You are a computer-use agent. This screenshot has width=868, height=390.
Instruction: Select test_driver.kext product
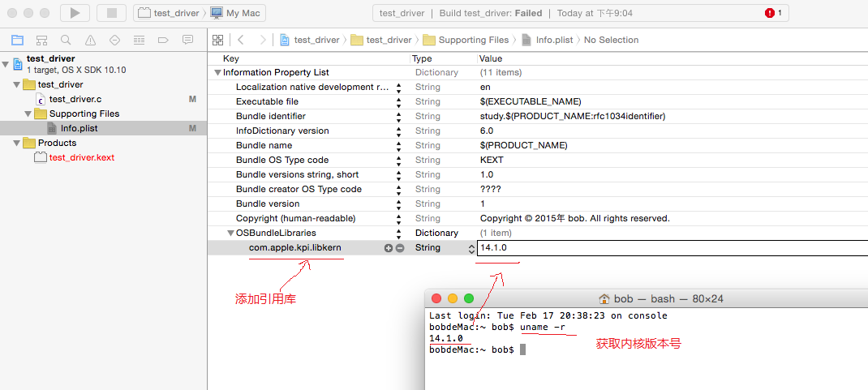pyautogui.click(x=81, y=157)
